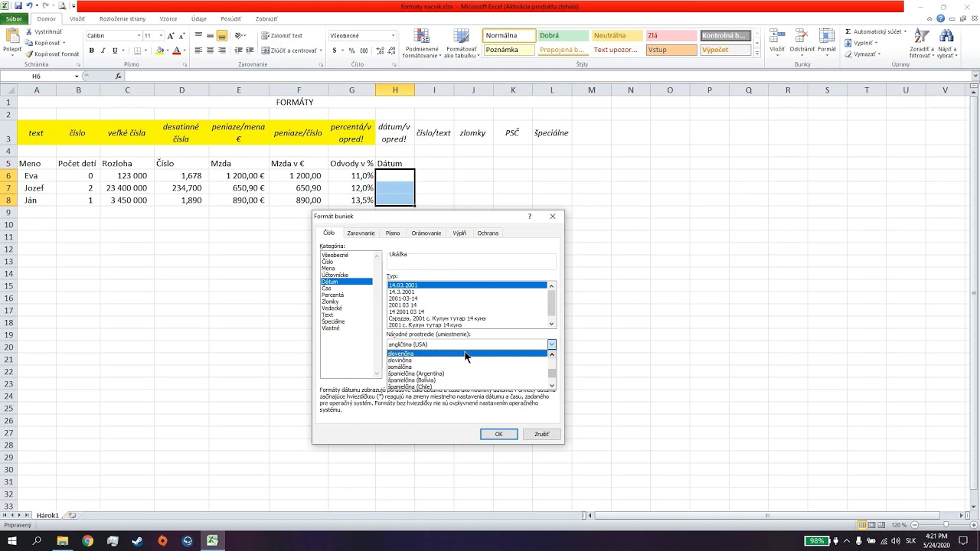
Task: Open Chrome from the Windows taskbar
Action: point(87,541)
